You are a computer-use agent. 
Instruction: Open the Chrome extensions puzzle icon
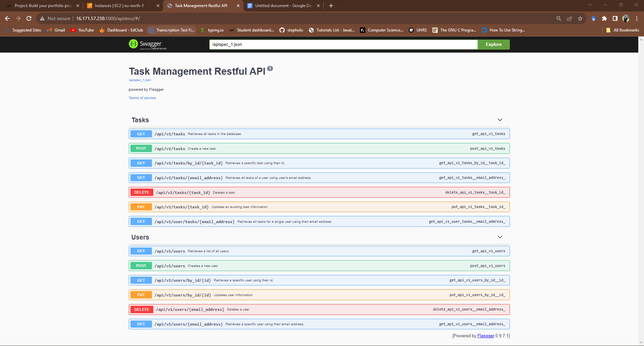tap(604, 18)
